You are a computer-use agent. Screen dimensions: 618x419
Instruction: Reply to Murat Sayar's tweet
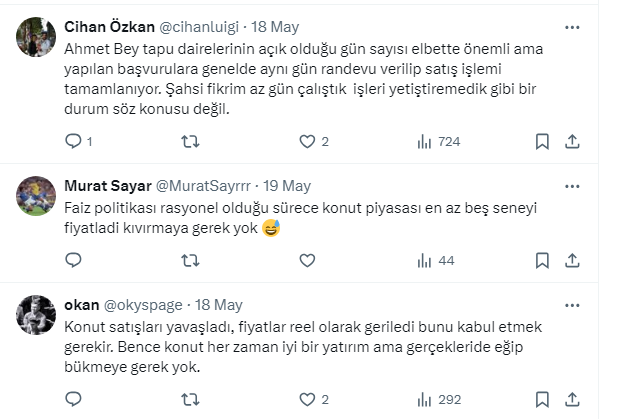coord(73,261)
